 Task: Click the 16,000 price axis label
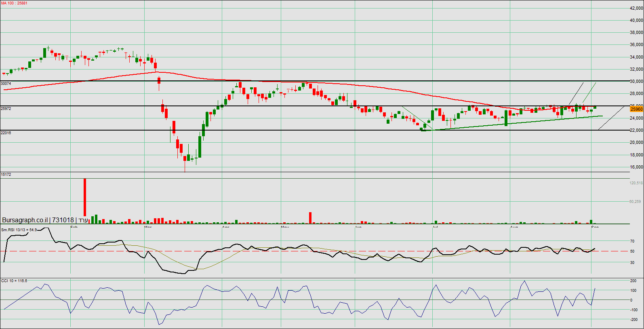pos(636,167)
